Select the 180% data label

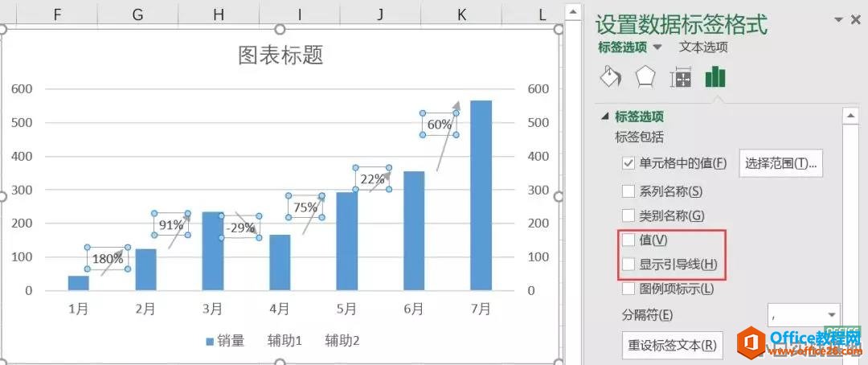[x=108, y=259]
